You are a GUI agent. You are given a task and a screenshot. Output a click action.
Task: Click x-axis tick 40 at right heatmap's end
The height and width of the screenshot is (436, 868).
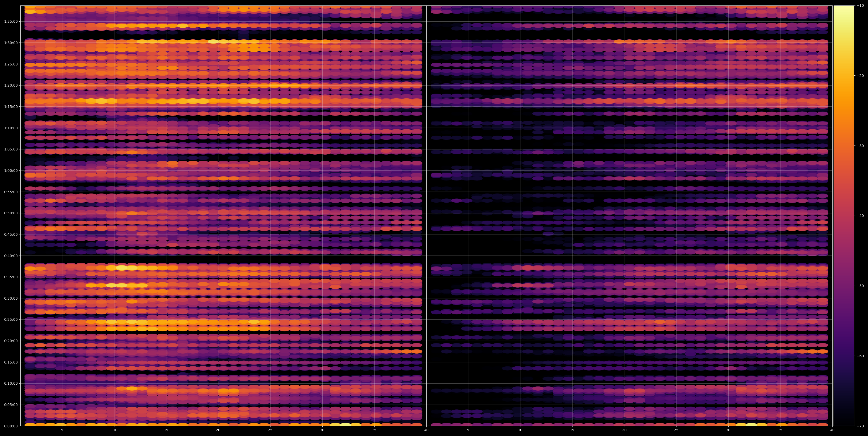[x=832, y=430]
